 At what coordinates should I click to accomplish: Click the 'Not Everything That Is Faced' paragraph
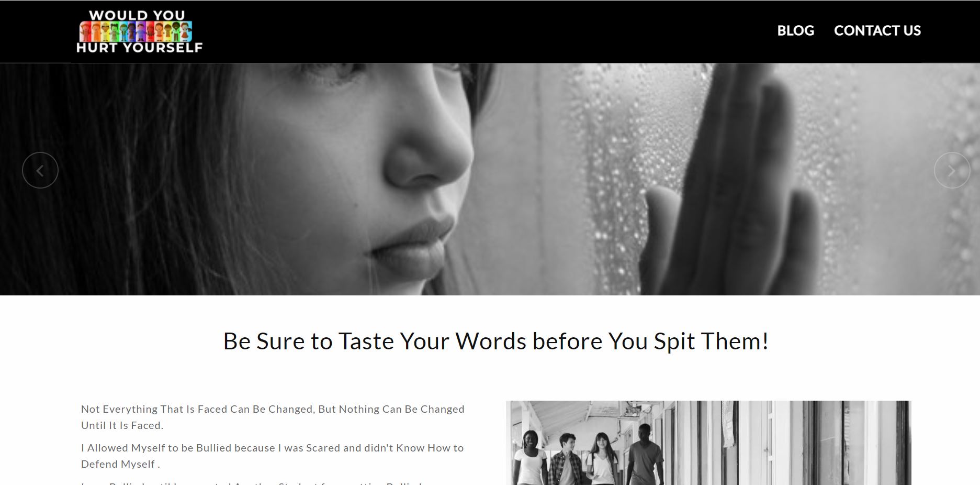tap(273, 417)
